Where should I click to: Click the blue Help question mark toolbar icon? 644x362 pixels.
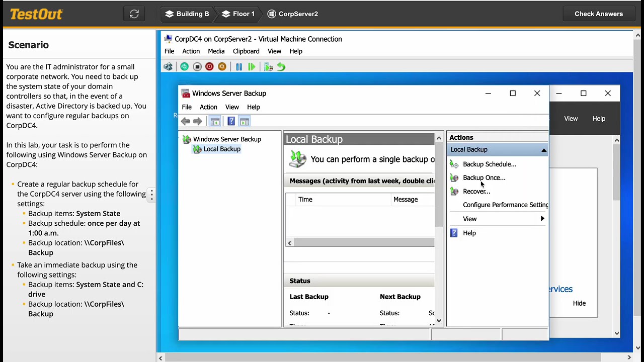tap(231, 121)
